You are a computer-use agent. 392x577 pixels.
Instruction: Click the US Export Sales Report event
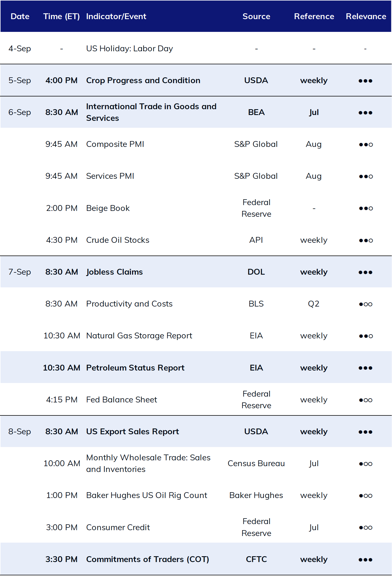click(x=133, y=432)
